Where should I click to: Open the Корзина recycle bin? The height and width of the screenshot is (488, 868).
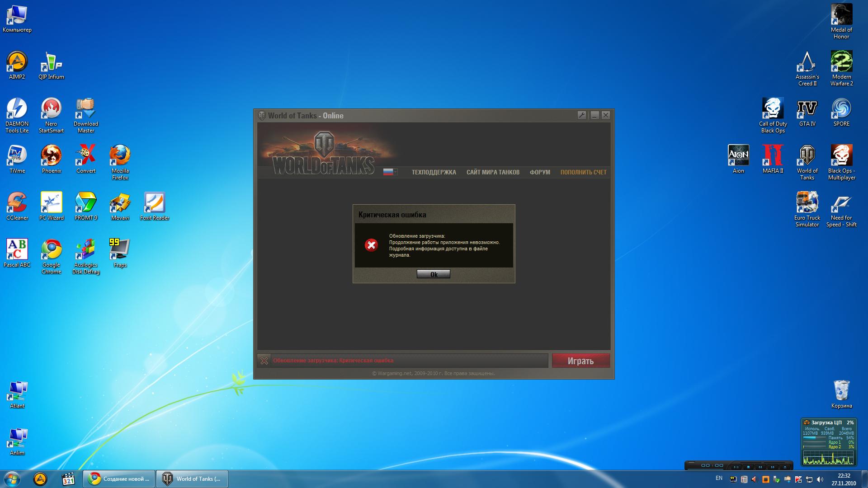click(x=841, y=394)
